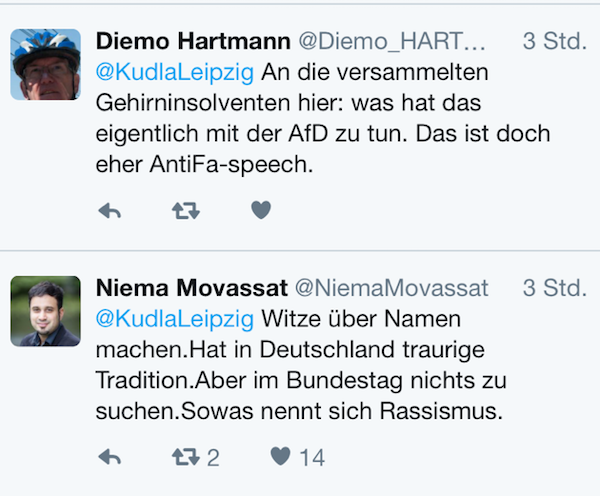Open @KudlaLeipzig mention in Movassat's tweet
Screen dimensions: 600x496
[x=174, y=319]
